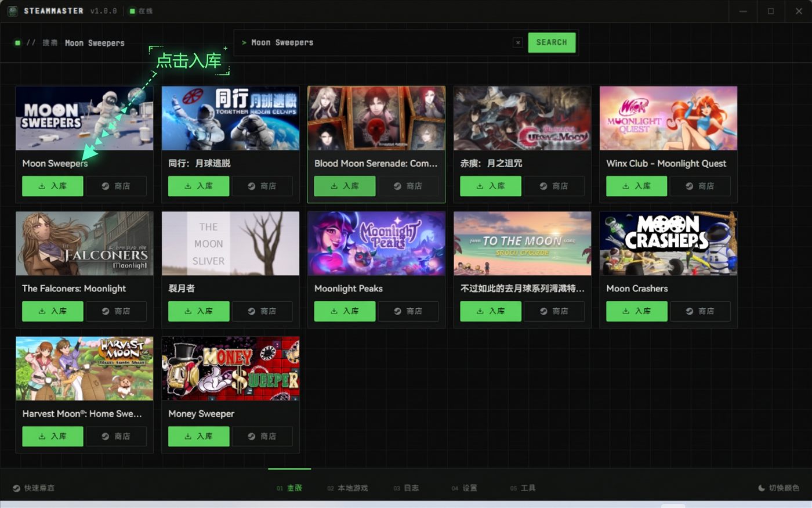Click 商店 under 赤痕：月之诅咒
The width and height of the screenshot is (812, 508).
tap(554, 186)
